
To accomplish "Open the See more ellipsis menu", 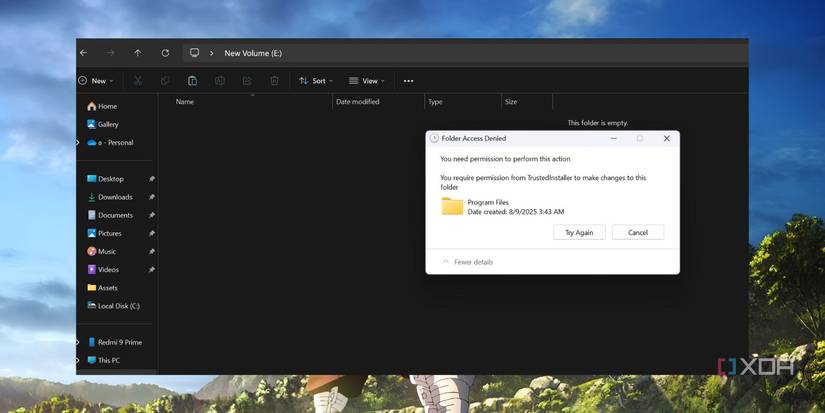I will [408, 81].
